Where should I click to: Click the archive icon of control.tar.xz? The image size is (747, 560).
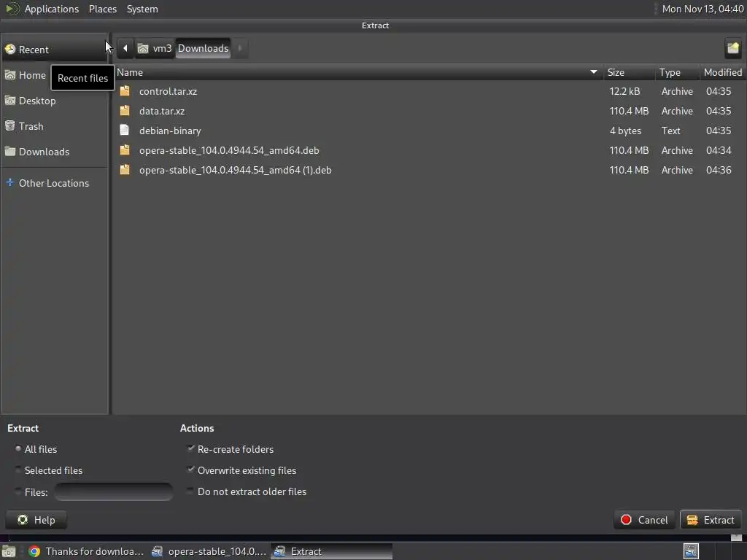pos(125,91)
